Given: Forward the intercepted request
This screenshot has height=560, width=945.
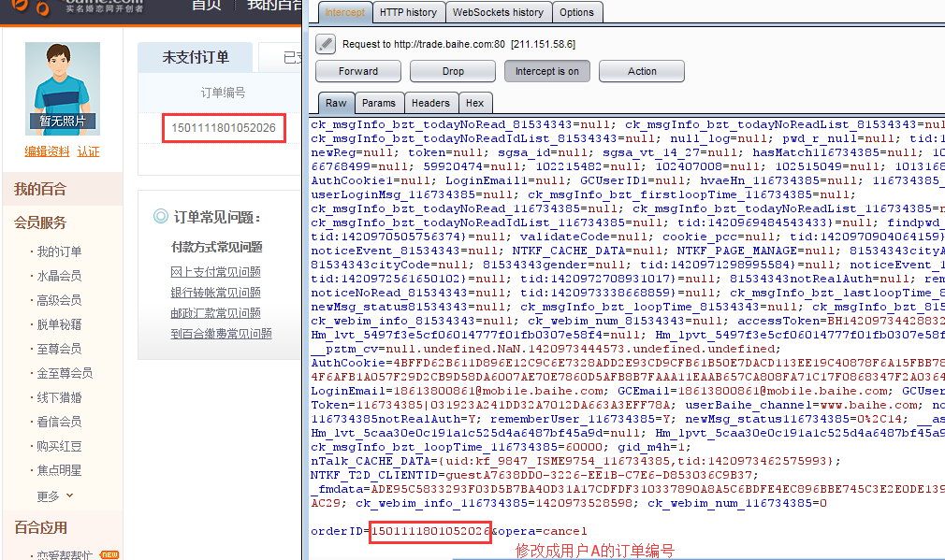Looking at the screenshot, I should 358,71.
